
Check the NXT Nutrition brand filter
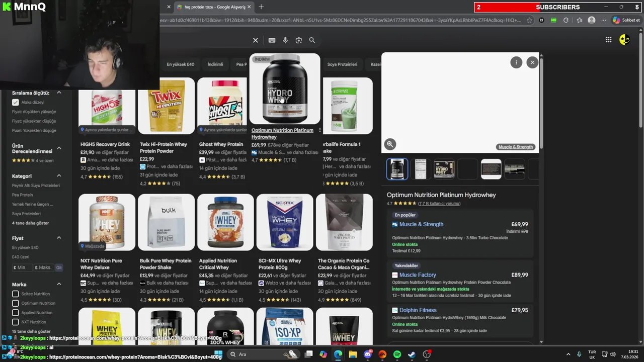pos(16,322)
